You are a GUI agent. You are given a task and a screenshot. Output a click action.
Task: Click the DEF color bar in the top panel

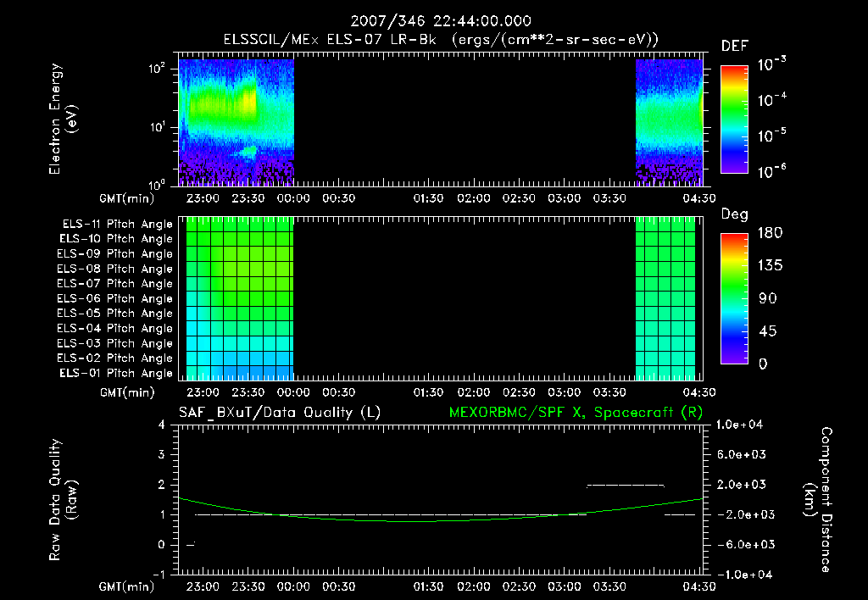[734, 119]
